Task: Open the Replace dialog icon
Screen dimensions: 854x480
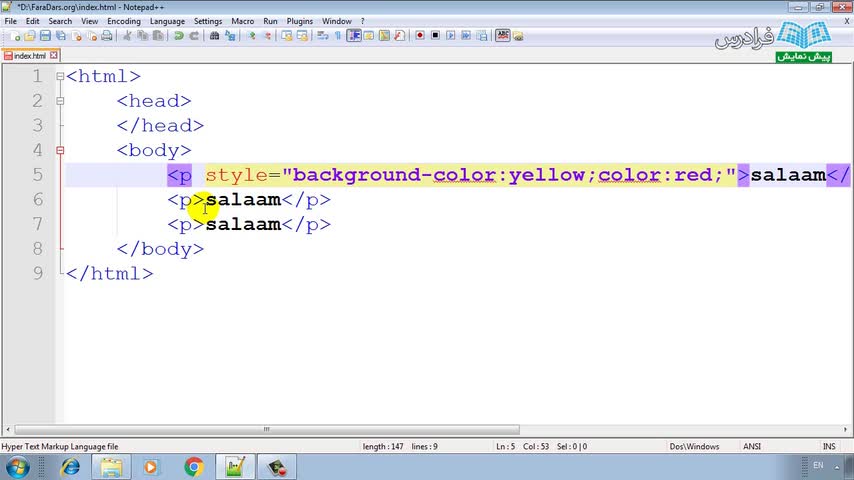Action: [x=230, y=36]
